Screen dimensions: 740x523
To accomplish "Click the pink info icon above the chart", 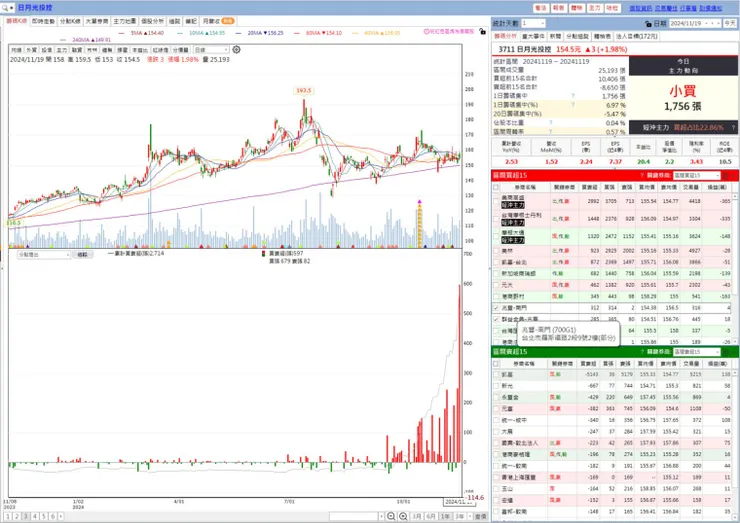I will point(426,32).
